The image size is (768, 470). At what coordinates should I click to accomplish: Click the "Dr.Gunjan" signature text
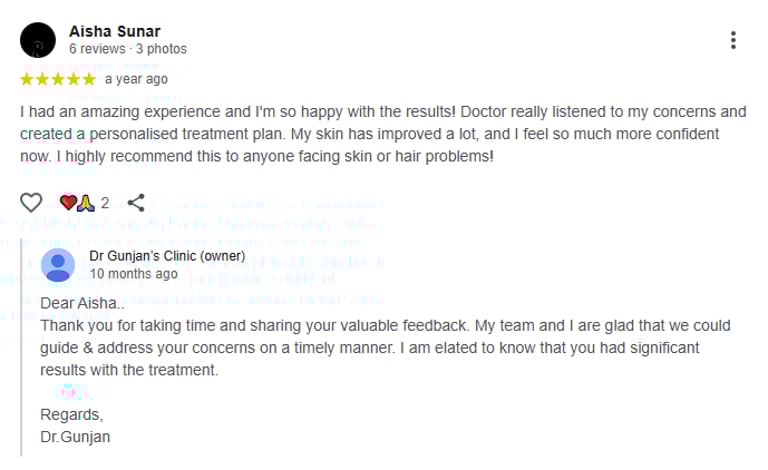[75, 436]
